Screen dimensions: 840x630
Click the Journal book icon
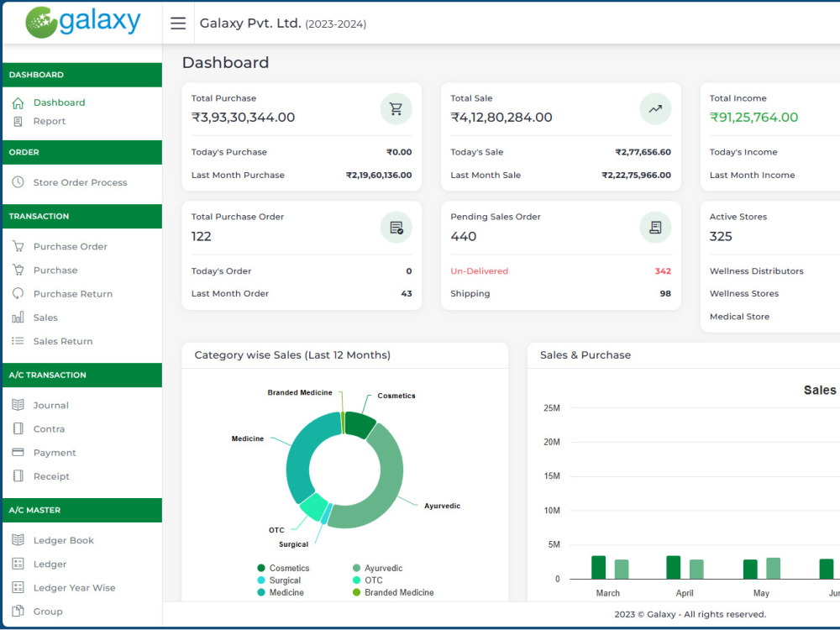pos(18,405)
